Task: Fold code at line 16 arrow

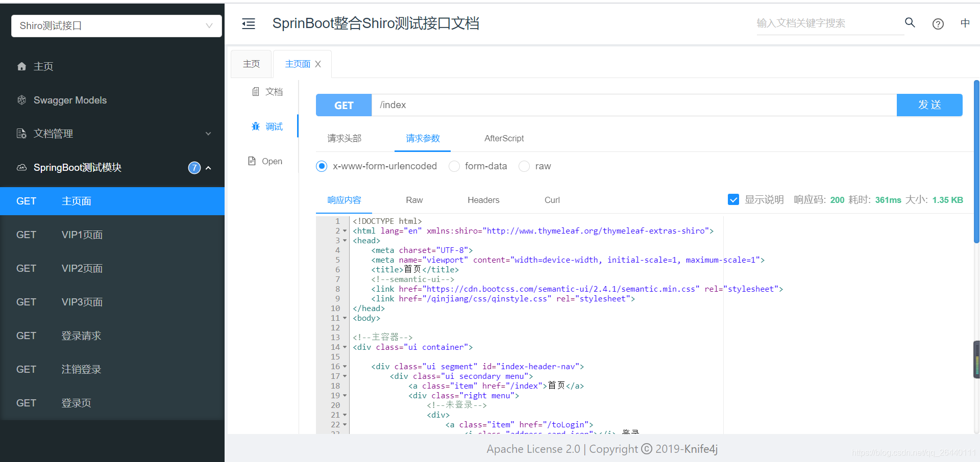Action: point(345,367)
